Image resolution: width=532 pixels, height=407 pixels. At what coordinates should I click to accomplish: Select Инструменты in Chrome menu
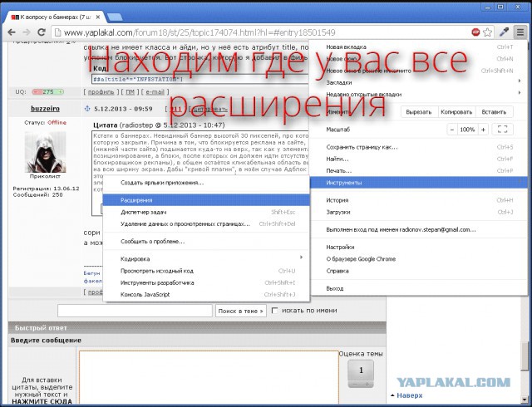tap(419, 183)
